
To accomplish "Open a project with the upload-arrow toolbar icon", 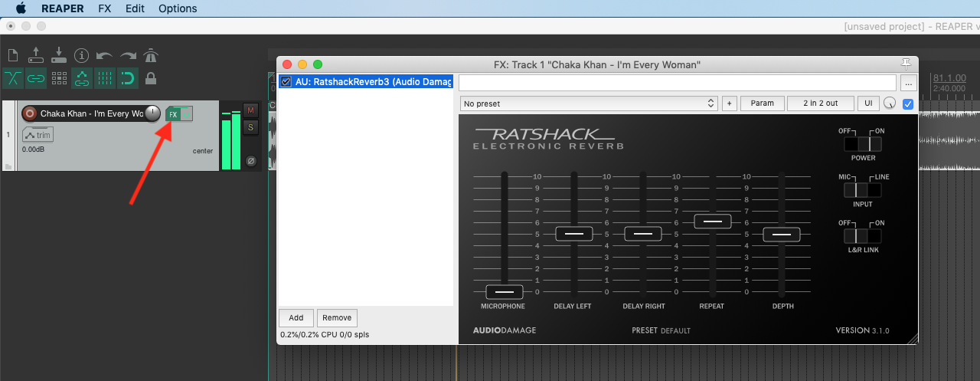I will click(x=36, y=55).
